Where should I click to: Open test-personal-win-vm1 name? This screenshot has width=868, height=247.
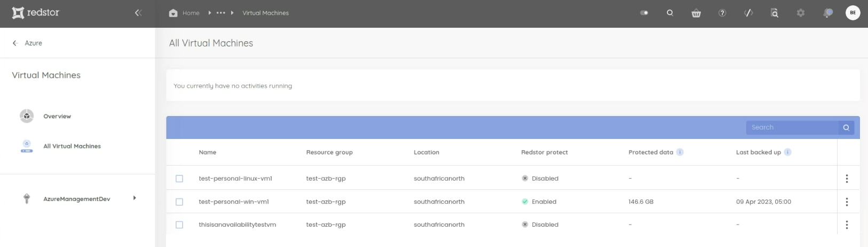coord(234,202)
